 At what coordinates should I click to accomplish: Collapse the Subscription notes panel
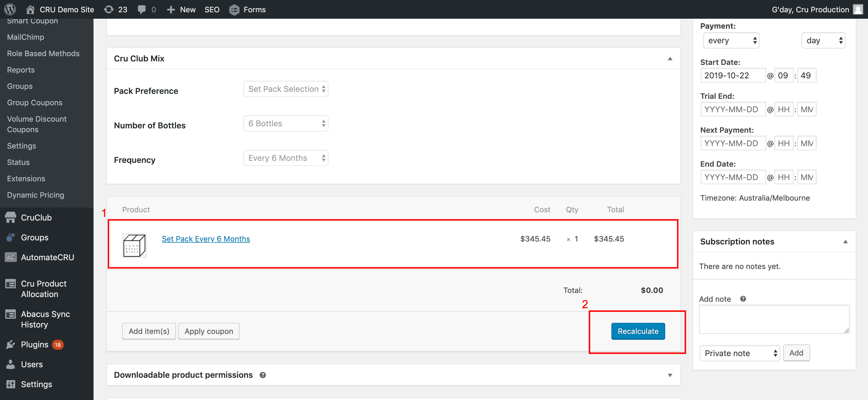(x=845, y=242)
